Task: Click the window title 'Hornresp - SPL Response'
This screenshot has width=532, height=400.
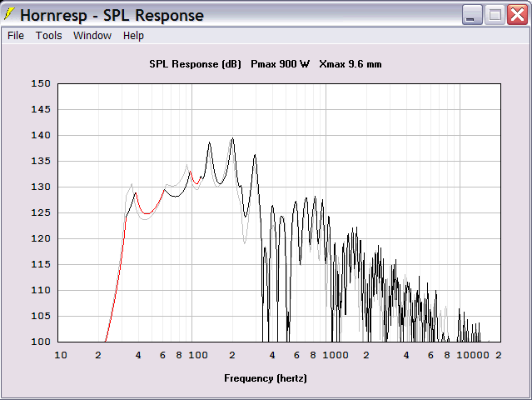Action: pyautogui.click(x=112, y=15)
